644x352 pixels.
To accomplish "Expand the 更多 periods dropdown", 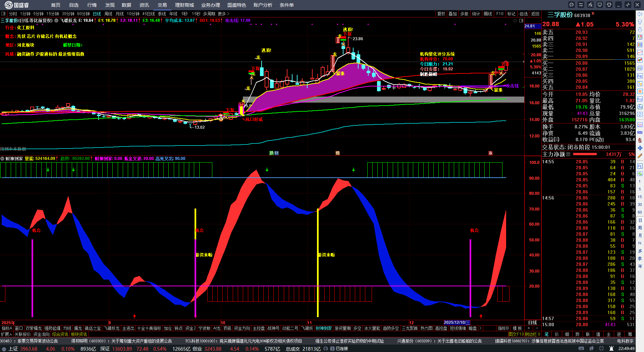I will pos(223,14).
